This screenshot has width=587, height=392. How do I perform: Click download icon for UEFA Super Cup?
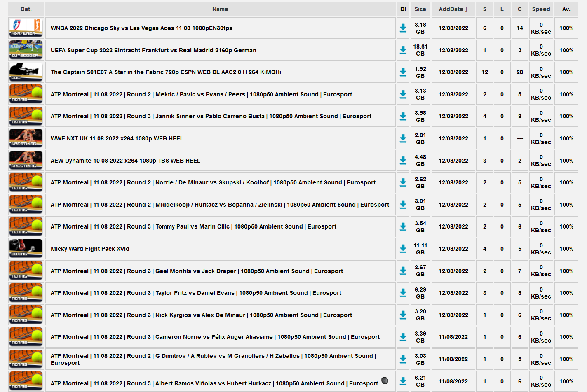(403, 50)
